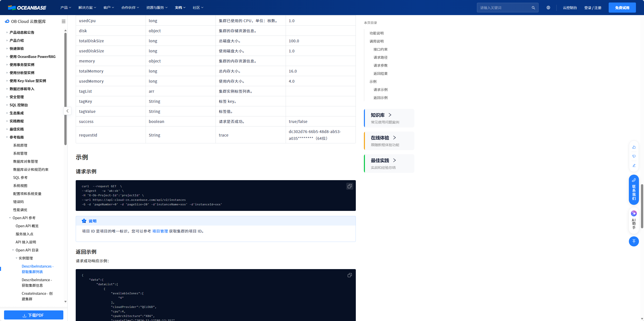Switch language with the globe icon
The image size is (644, 321).
[548, 8]
